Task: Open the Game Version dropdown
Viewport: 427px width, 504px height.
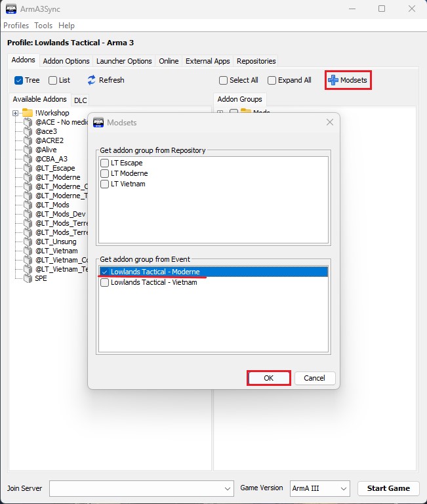Action: (319, 488)
